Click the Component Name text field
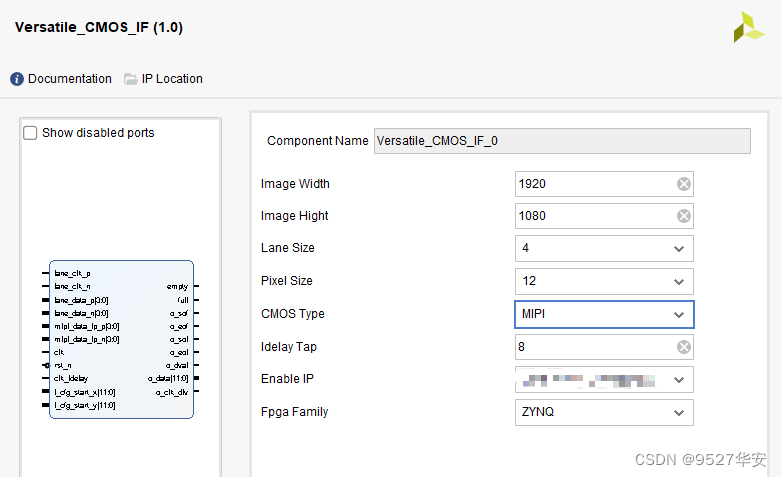The height and width of the screenshot is (477, 782). (x=561, y=141)
